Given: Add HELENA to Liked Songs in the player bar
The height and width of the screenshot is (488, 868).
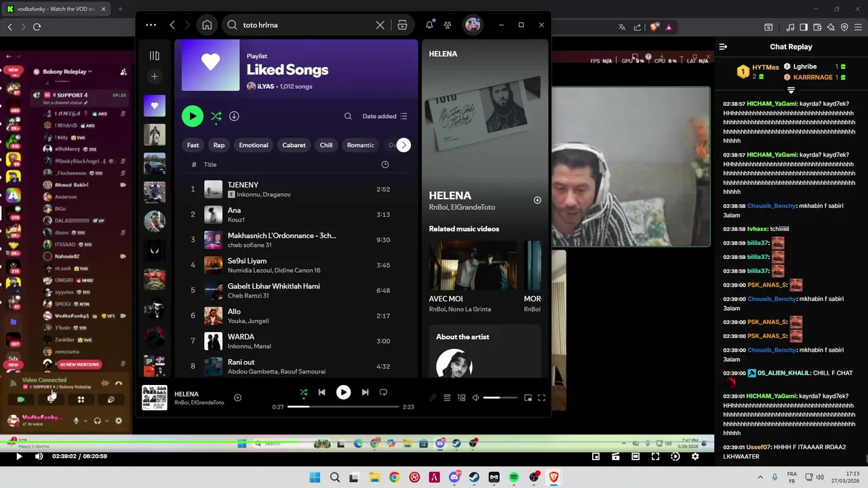Looking at the screenshot, I should pos(237,398).
